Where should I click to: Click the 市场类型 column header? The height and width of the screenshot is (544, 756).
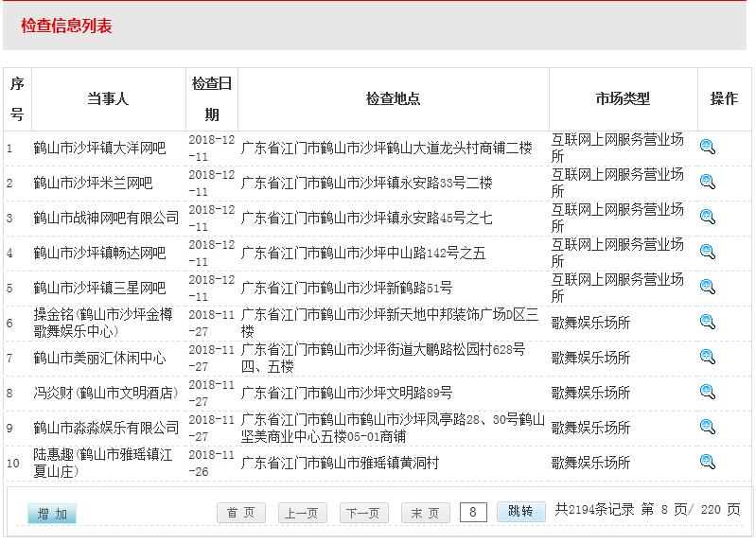(623, 98)
